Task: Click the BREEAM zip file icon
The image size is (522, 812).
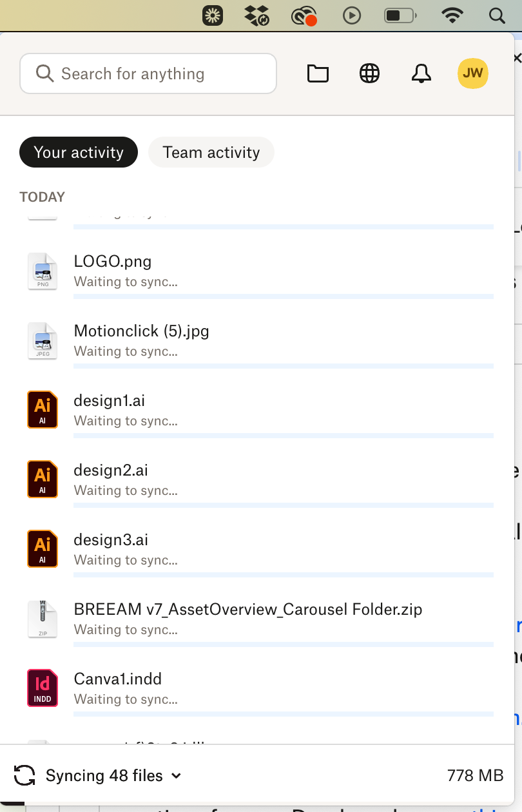Action: tap(43, 619)
